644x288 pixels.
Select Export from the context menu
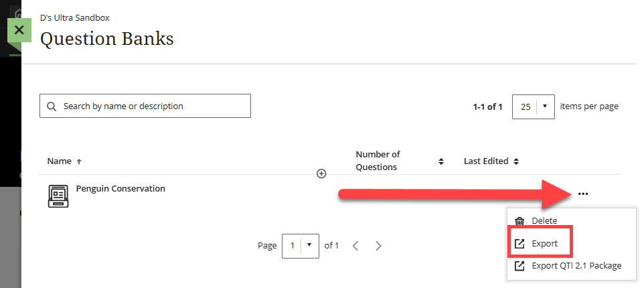pos(545,244)
